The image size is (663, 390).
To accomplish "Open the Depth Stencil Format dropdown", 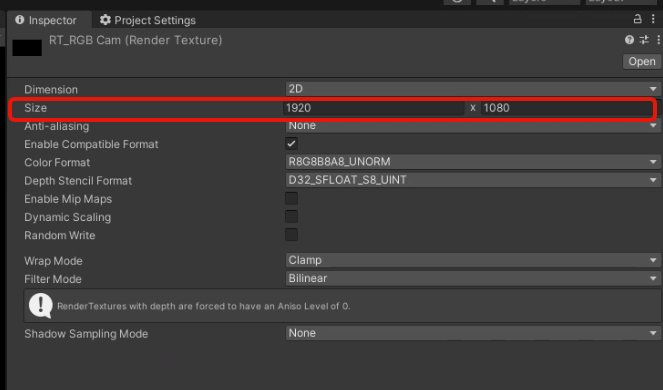I will coord(473,180).
